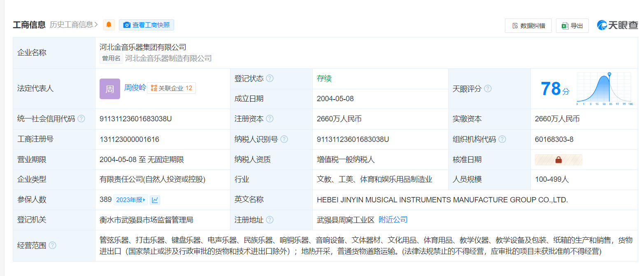Click the 天眼查 logo
Viewport: 644px width, 276px height.
[x=617, y=25]
